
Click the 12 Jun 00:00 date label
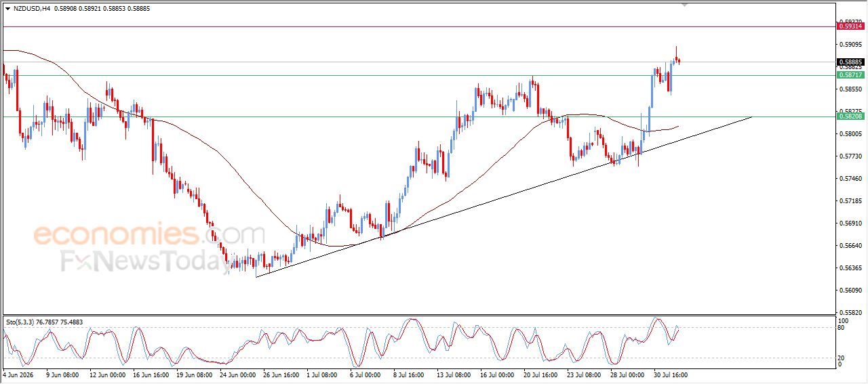point(106,374)
